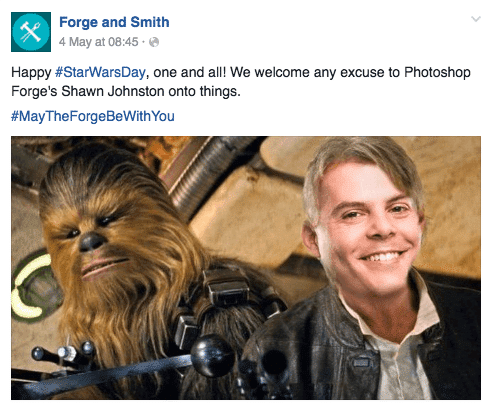Open the Chewbacca photo attachment
The height and width of the screenshot is (409, 490).
click(246, 268)
